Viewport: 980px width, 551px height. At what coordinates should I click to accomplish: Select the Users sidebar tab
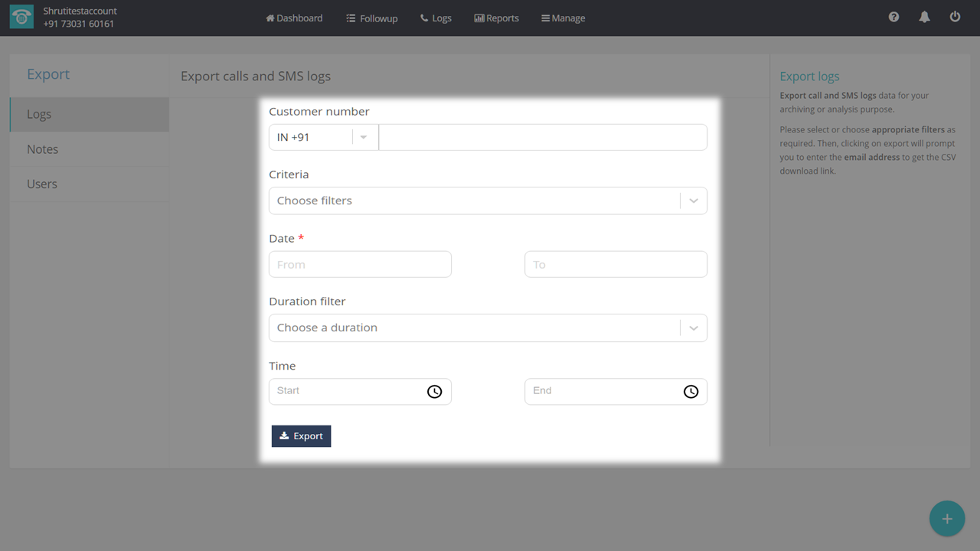tap(42, 184)
